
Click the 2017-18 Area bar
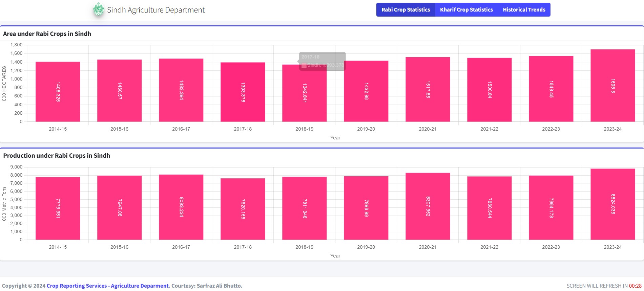pyautogui.click(x=243, y=92)
